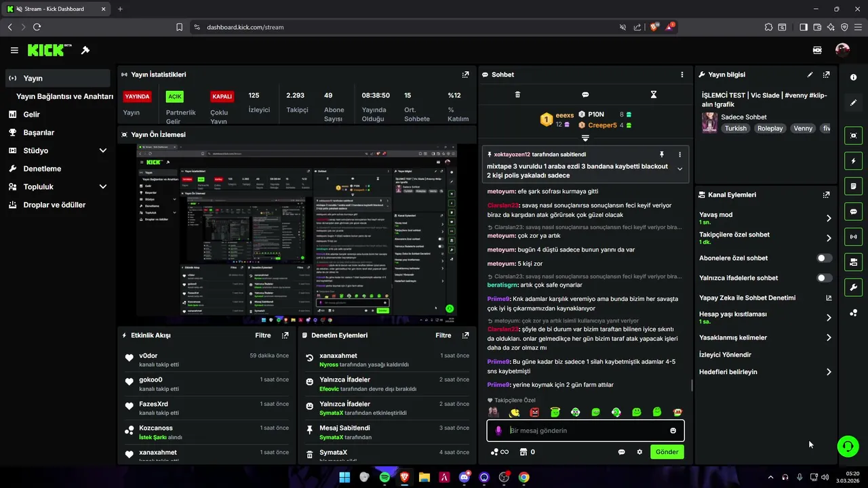Open Hedefleri belirleyin options arrow

click(x=828, y=372)
